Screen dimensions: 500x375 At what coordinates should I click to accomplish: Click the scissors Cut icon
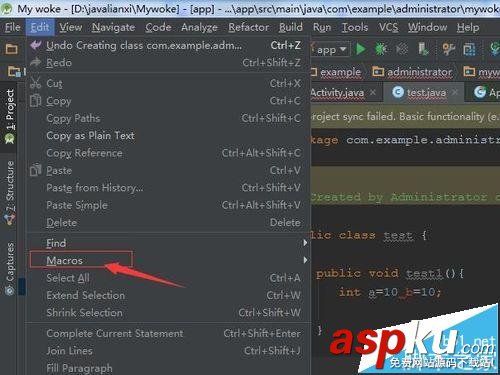click(x=35, y=83)
